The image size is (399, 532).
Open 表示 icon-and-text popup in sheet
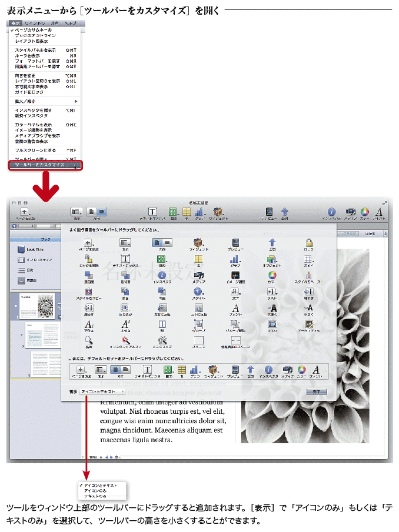[x=102, y=392]
